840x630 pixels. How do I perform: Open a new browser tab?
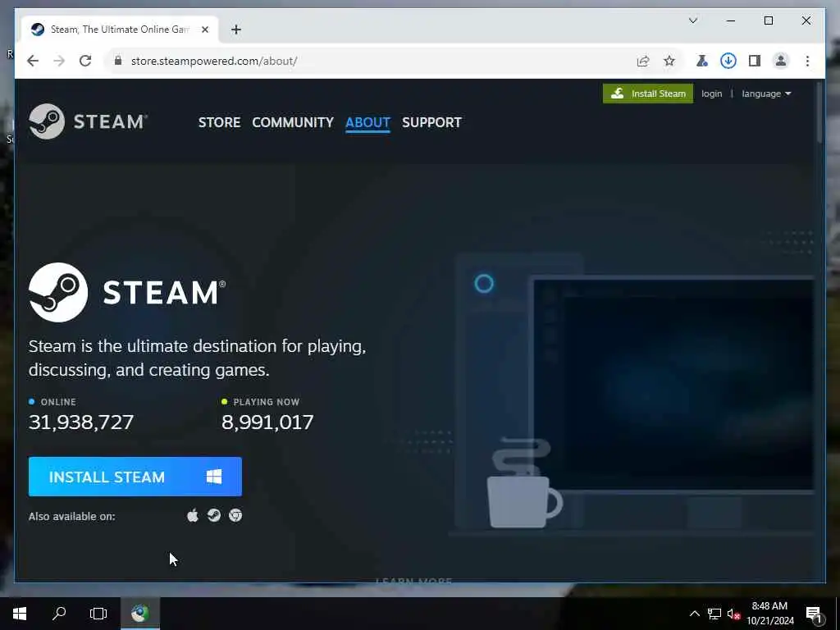[236, 30]
